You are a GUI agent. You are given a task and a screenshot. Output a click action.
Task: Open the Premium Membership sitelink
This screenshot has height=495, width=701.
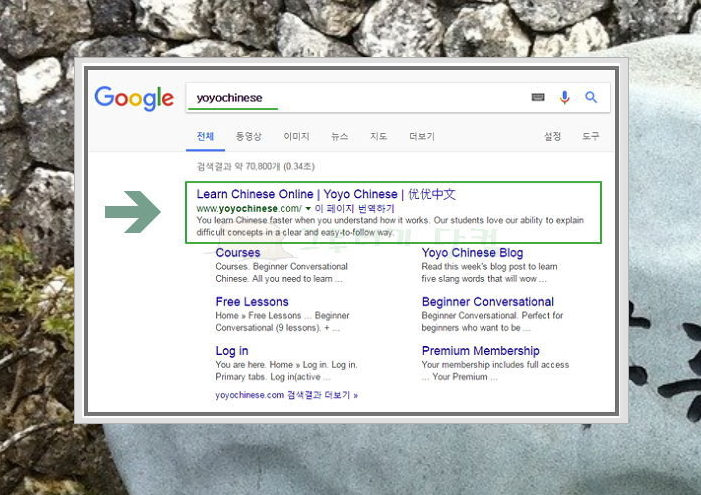[481, 351]
